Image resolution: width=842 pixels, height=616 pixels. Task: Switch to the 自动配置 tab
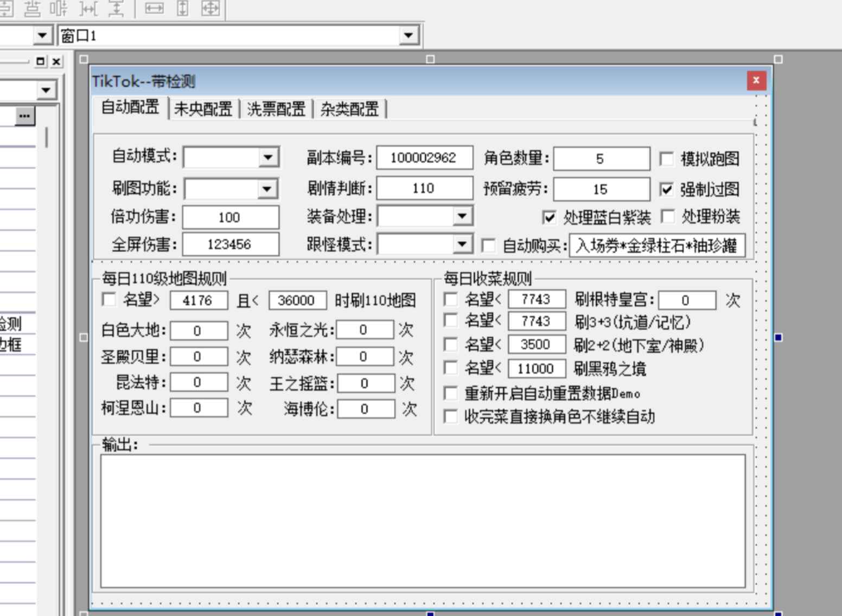[x=130, y=107]
